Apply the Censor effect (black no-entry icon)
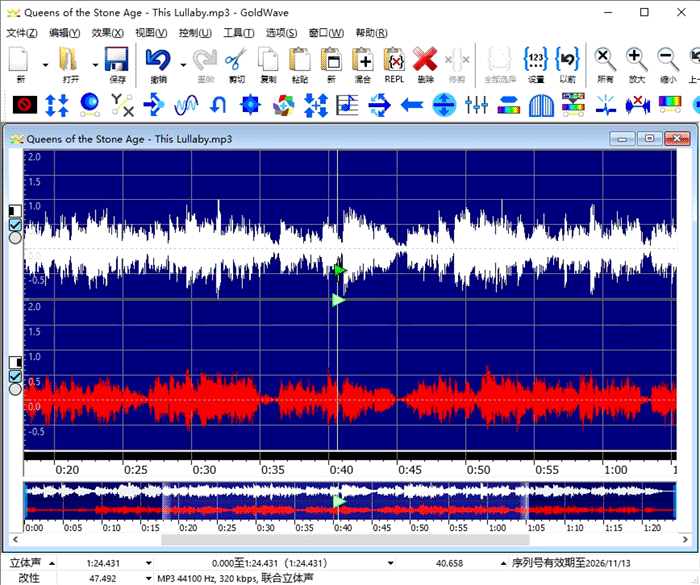The image size is (700, 585). pos(25,105)
